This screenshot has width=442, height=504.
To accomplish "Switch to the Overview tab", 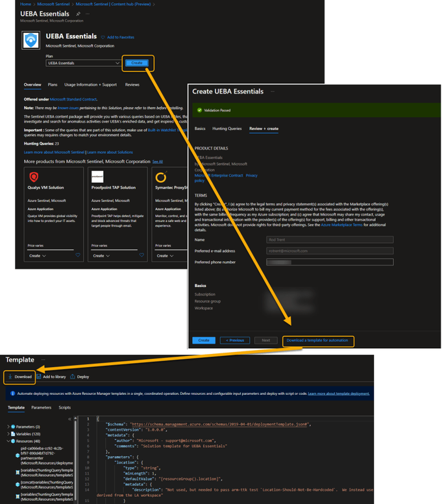I will [x=32, y=85].
